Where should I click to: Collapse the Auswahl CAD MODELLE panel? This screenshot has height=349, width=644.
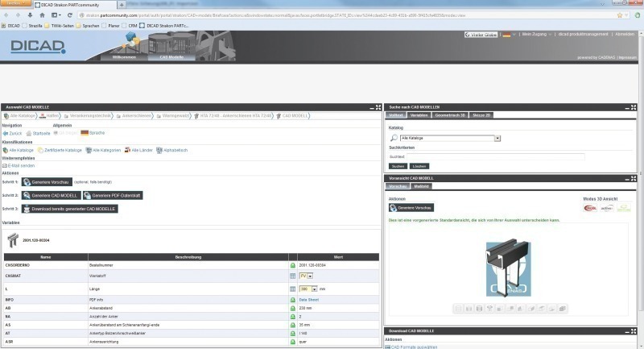[x=372, y=107]
